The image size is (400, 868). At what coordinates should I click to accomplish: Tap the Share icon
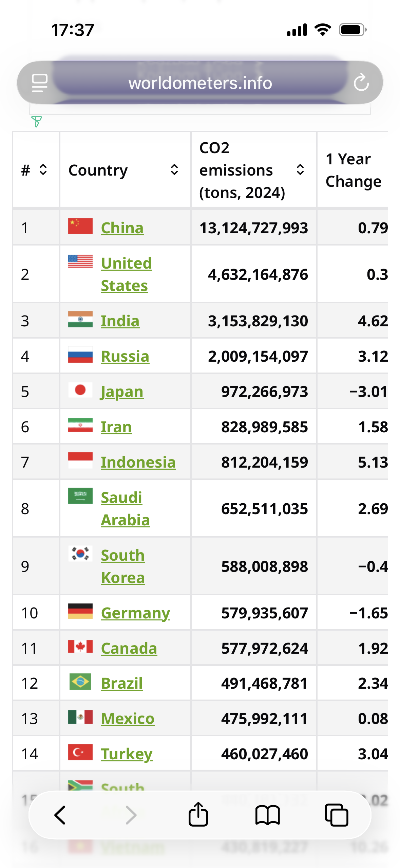coord(198,814)
